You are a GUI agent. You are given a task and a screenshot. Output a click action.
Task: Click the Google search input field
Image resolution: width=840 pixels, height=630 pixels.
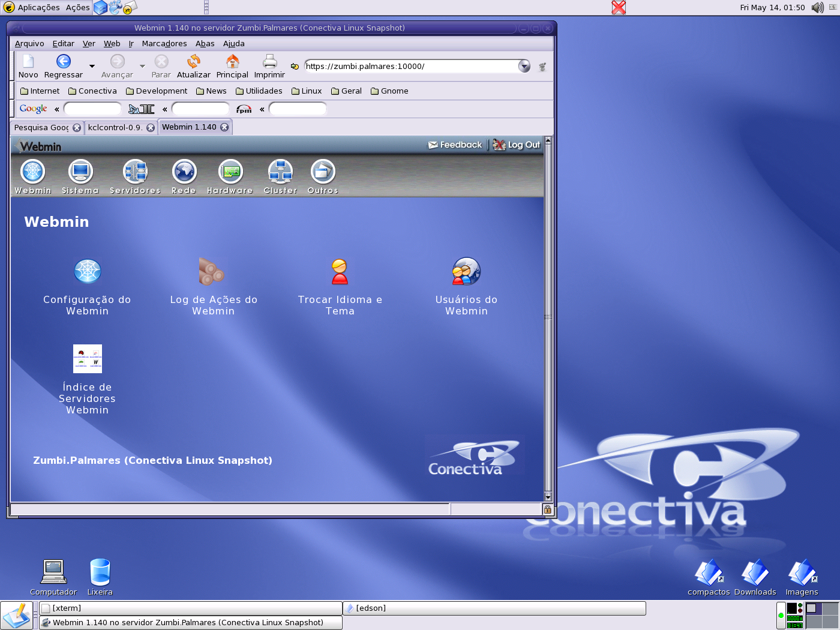pyautogui.click(x=92, y=109)
